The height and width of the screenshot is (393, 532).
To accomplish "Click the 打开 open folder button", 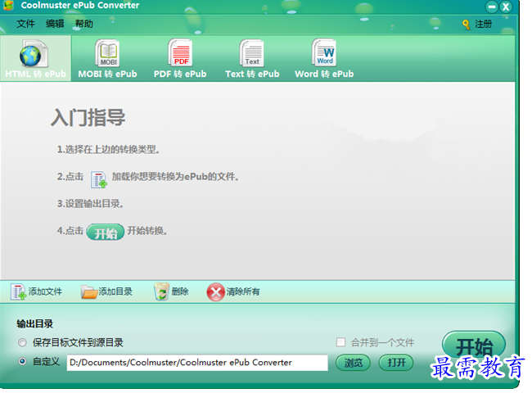I will 396,363.
